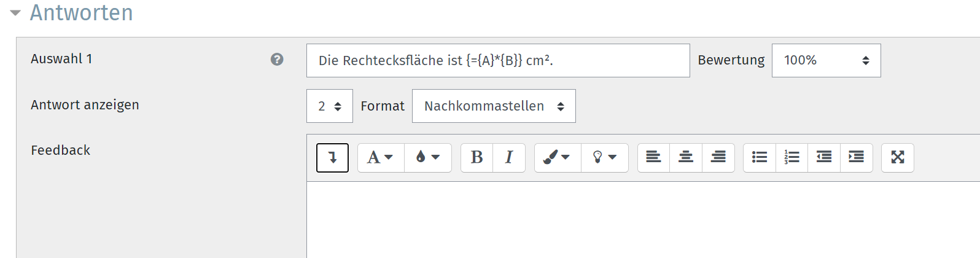The image size is (980, 258).
Task: Open the lightbulb highlight dropdown
Action: pyautogui.click(x=605, y=158)
